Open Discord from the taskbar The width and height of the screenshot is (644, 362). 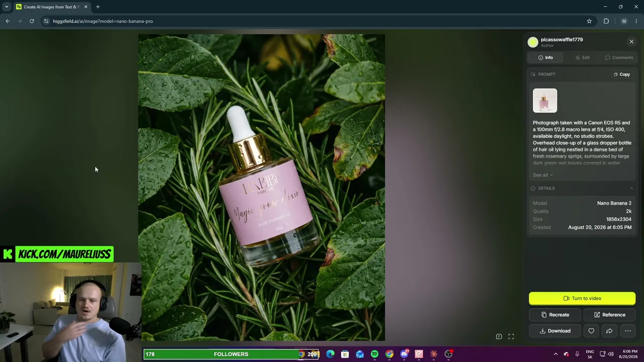pyautogui.click(x=404, y=354)
